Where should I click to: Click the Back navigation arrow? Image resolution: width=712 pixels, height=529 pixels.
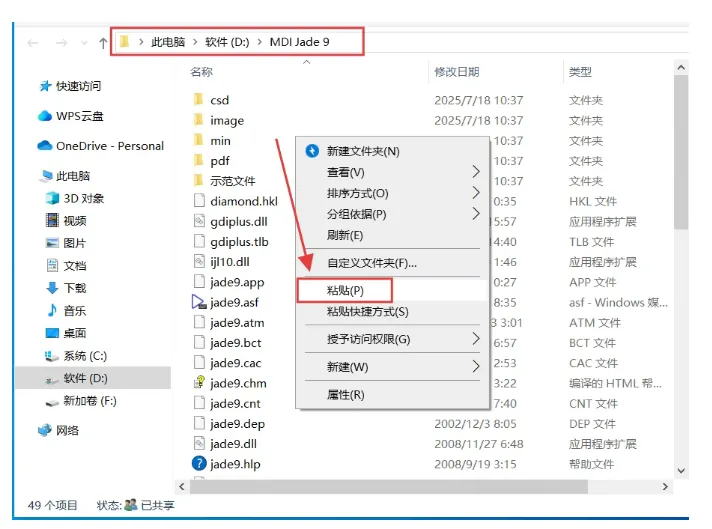click(x=33, y=43)
